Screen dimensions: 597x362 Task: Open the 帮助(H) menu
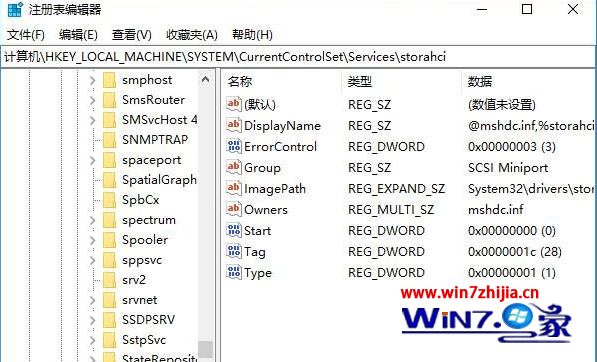[252, 35]
